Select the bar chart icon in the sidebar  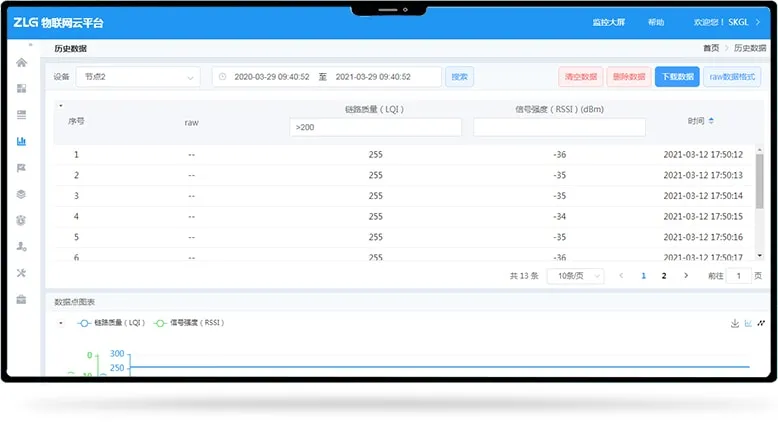[22, 141]
